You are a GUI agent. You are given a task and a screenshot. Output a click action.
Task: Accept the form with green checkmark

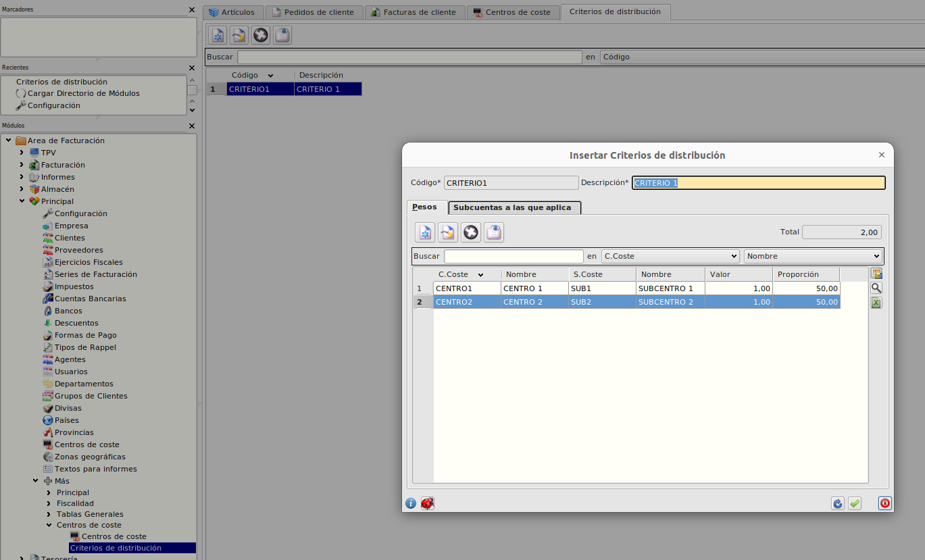click(855, 503)
